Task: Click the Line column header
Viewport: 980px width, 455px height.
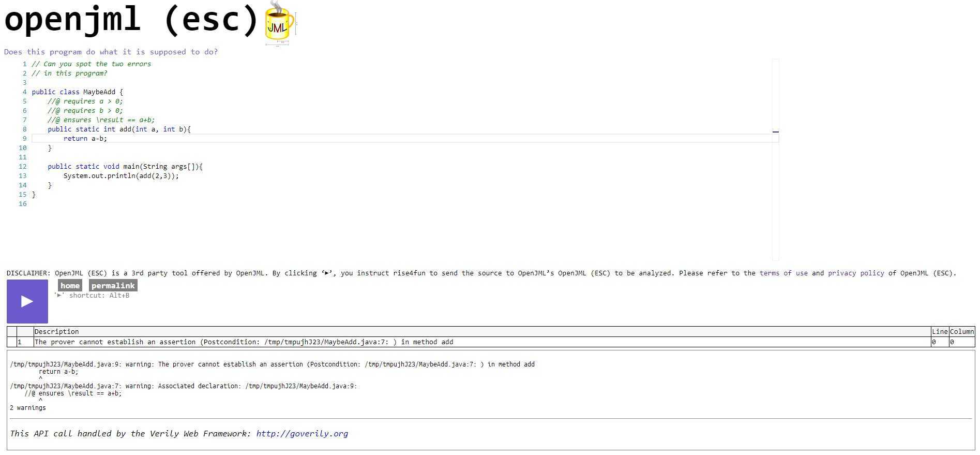Action: 940,332
